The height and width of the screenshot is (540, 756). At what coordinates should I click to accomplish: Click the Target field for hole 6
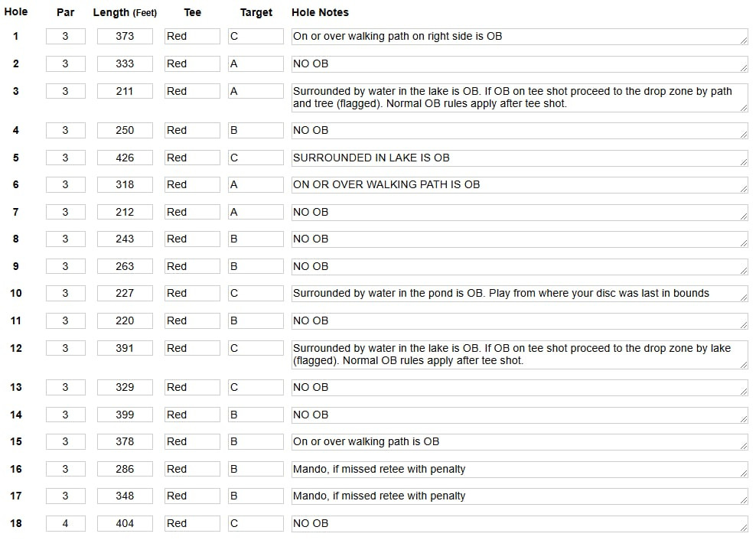[256, 184]
